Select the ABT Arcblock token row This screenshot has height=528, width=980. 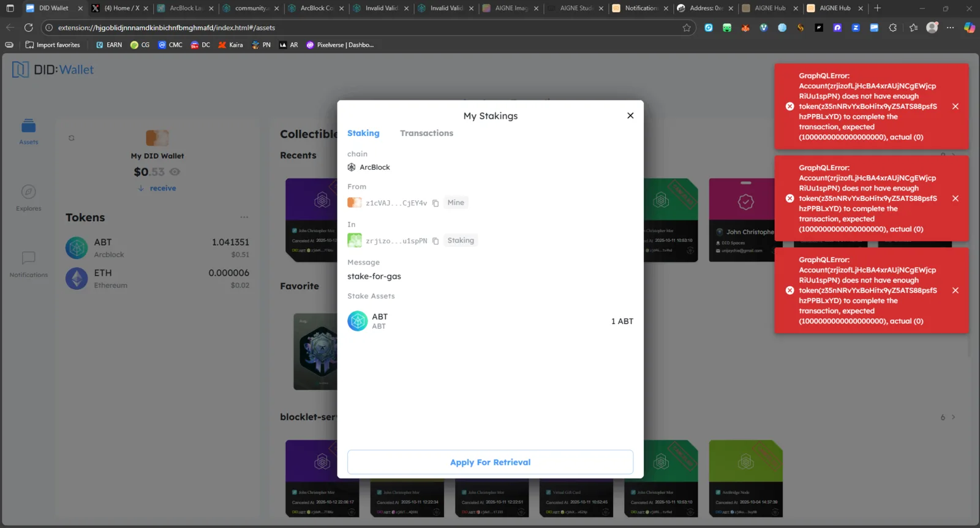pos(157,248)
